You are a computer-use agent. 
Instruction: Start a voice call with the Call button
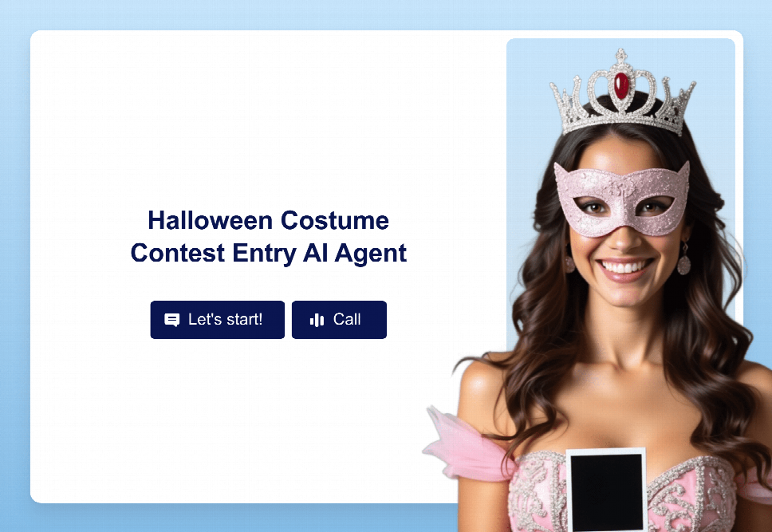click(339, 320)
